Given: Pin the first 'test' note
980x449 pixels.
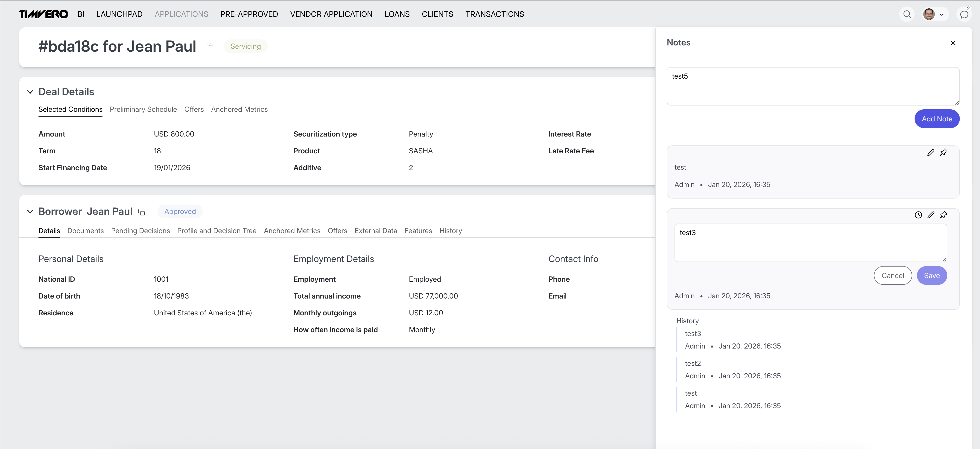Looking at the screenshot, I should click(x=943, y=152).
